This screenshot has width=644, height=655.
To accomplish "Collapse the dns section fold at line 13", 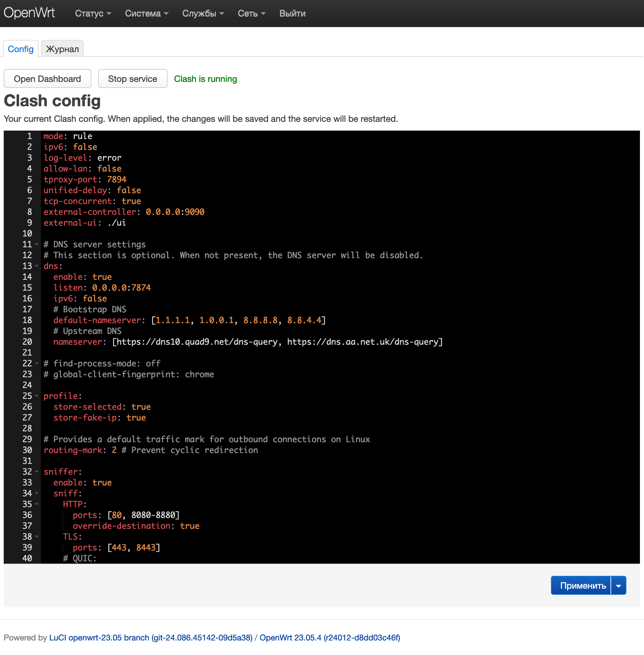I will 37,266.
